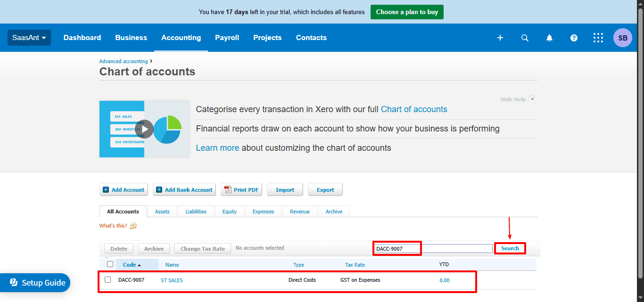This screenshot has width=644, height=302.
Task: Open the SB user avatar menu
Action: (x=623, y=38)
